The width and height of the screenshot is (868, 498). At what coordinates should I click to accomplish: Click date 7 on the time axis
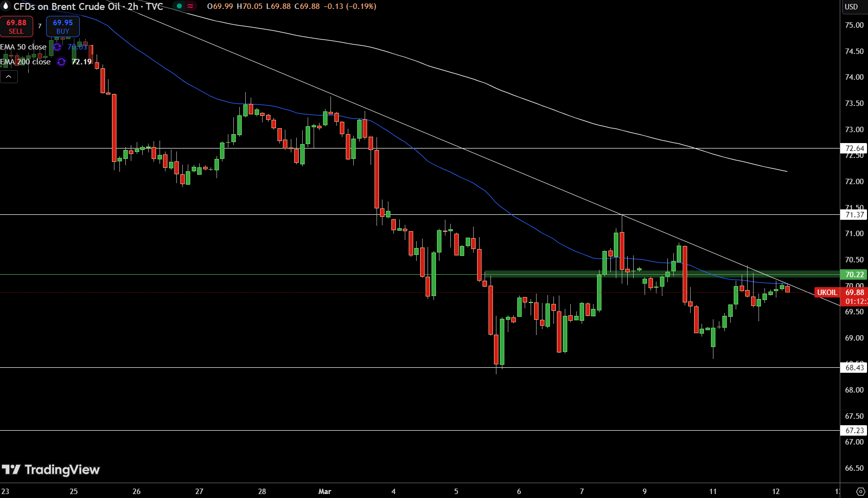point(582,492)
